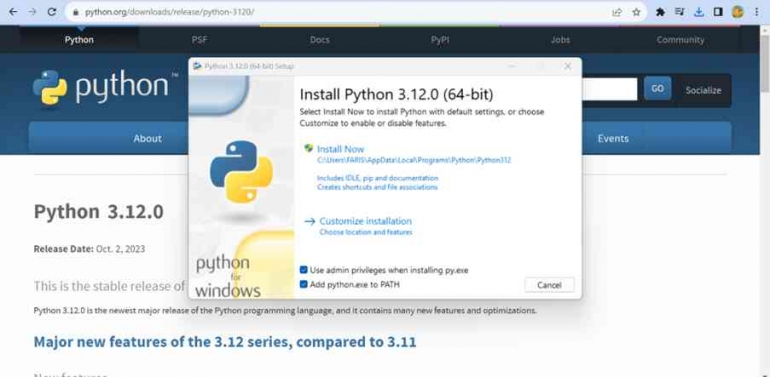770x377 pixels.
Task: Choose Customize installation option
Action: click(366, 221)
